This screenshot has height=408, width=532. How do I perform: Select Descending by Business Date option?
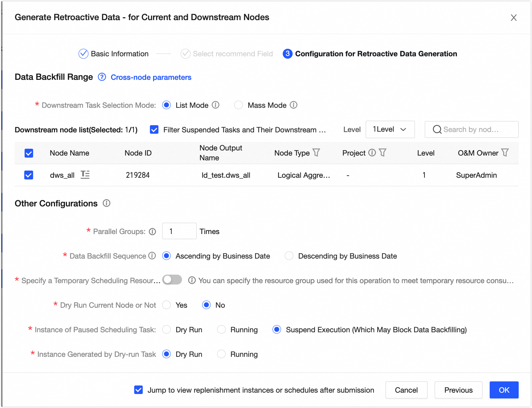[289, 256]
